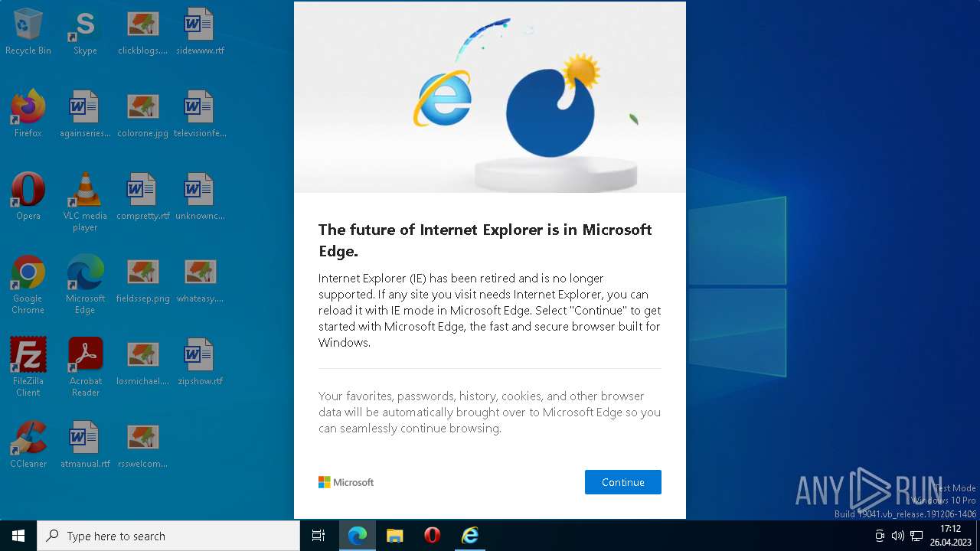Open the Recycle Bin desktop icon
The height and width of the screenshot is (551, 980).
click(28, 32)
